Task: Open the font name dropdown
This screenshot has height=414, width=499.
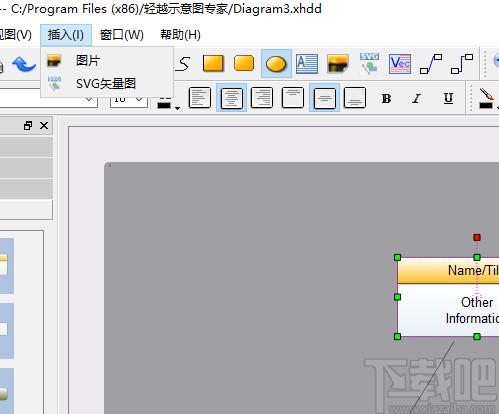Action: tap(89, 99)
